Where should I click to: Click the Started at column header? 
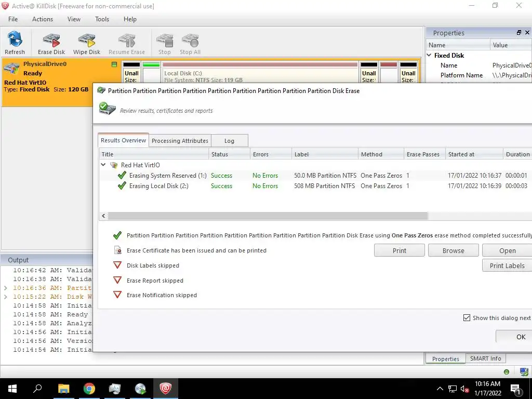coord(474,154)
